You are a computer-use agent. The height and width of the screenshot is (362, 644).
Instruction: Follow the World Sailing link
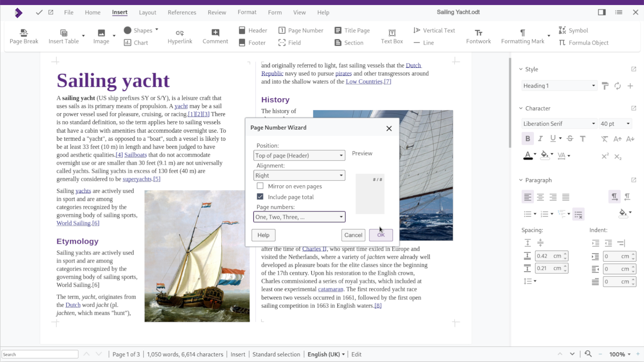pos(73,223)
